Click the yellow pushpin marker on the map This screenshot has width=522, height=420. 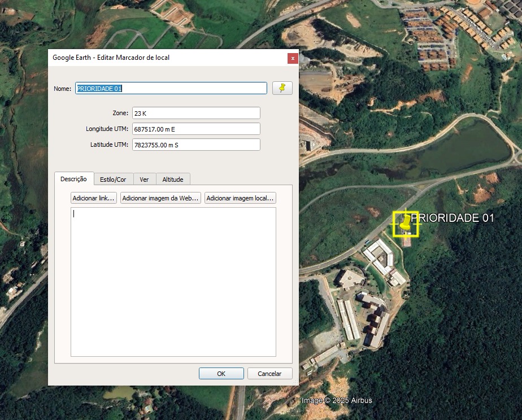coord(405,224)
